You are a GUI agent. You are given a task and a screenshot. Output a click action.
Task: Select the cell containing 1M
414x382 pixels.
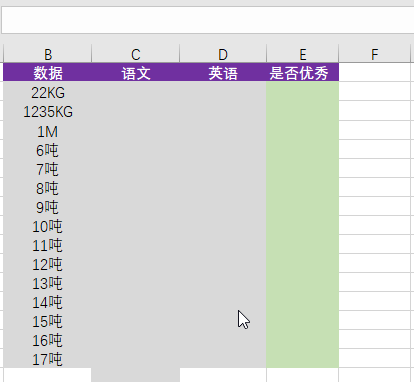47,130
